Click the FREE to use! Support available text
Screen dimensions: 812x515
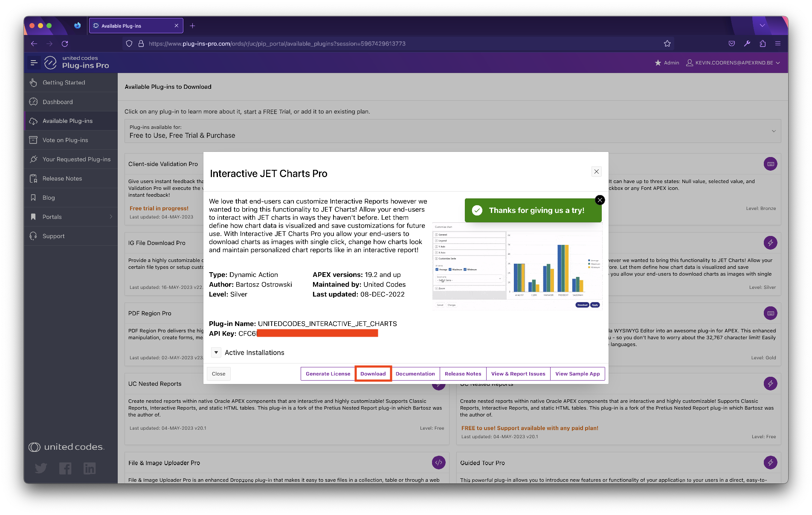tap(530, 428)
